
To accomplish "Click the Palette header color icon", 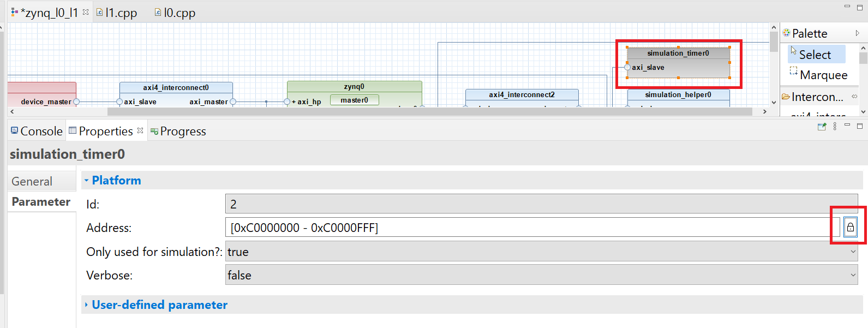I will [786, 33].
